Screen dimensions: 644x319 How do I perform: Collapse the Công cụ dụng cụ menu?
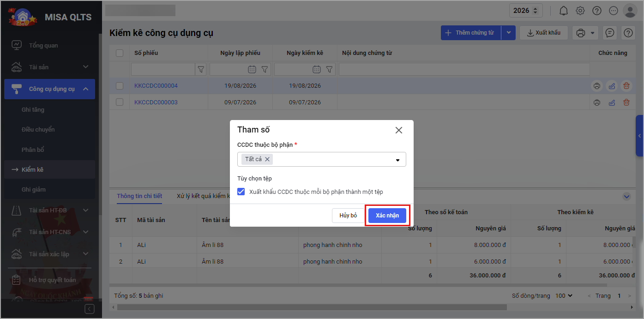pos(86,89)
